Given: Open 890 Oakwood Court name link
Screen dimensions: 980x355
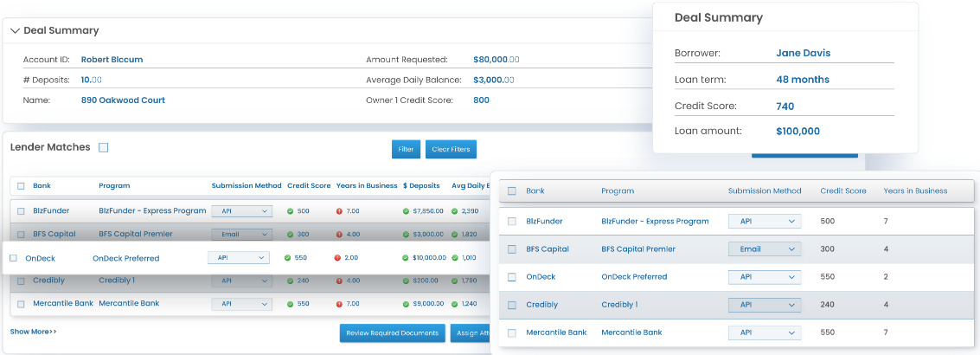Looking at the screenshot, I should [123, 100].
